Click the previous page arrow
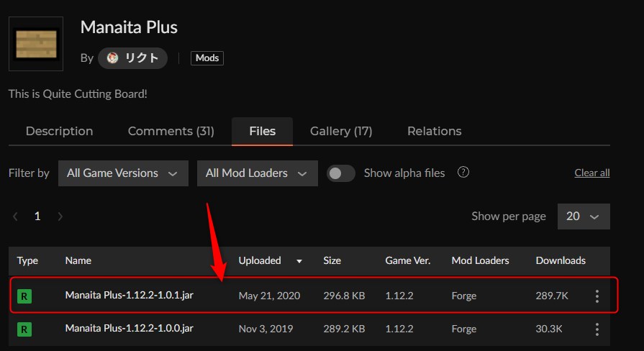Viewport: 644px width, 351px height. pos(16,216)
